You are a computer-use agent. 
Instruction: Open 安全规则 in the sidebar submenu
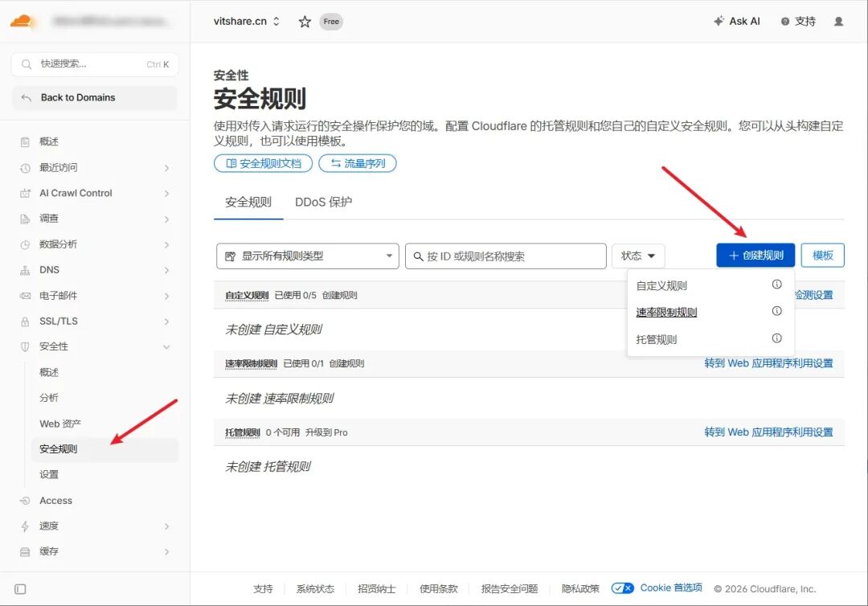(x=105, y=449)
